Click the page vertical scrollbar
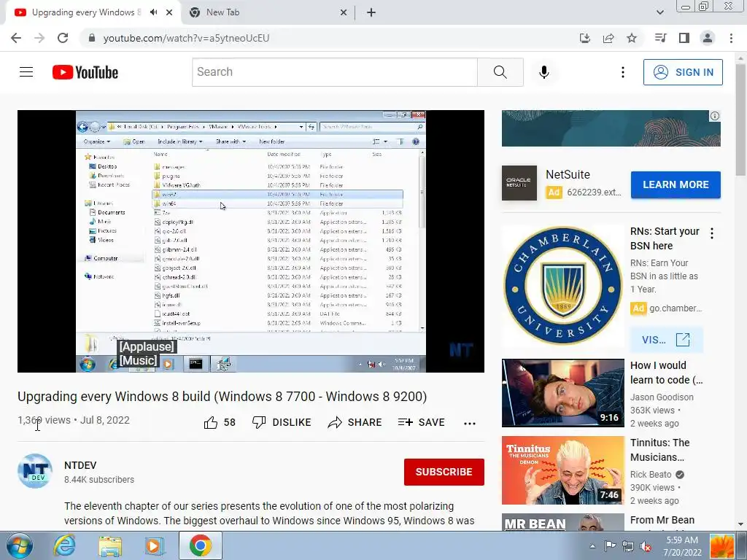Viewport: 747px width, 560px height. click(740, 120)
